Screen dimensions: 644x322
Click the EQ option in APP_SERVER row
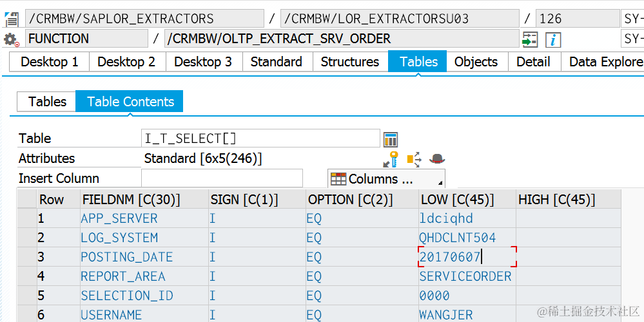(362, 218)
